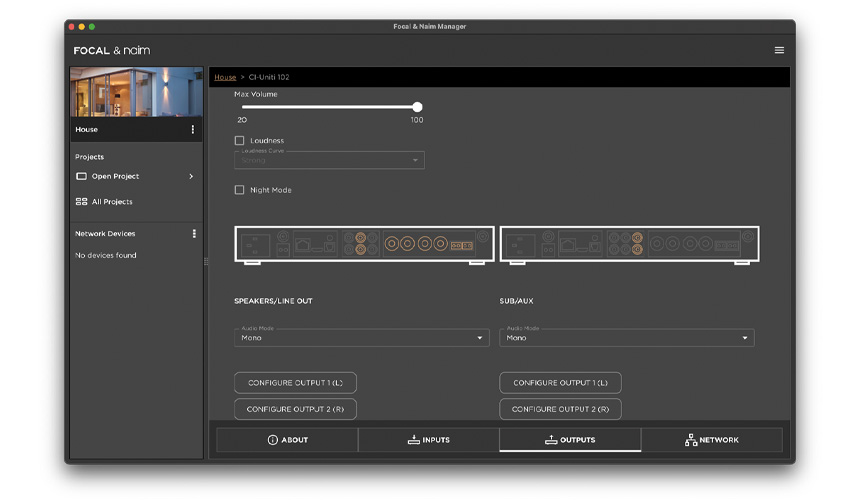The image size is (859, 500).
Task: Click the About info circle icon
Action: coord(272,440)
